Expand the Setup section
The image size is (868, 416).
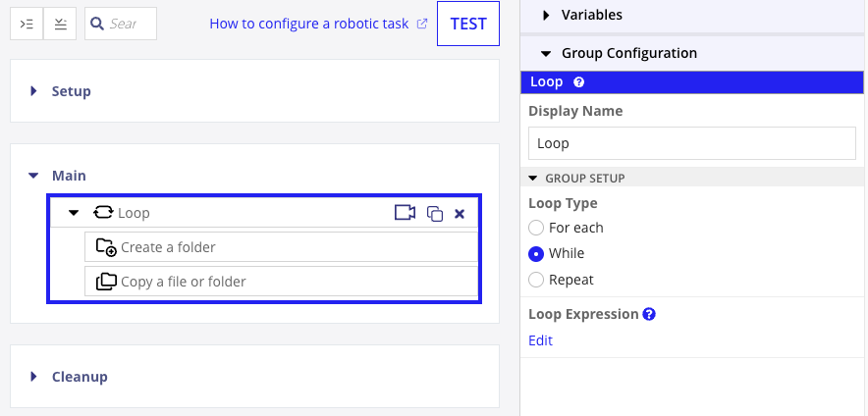33,90
